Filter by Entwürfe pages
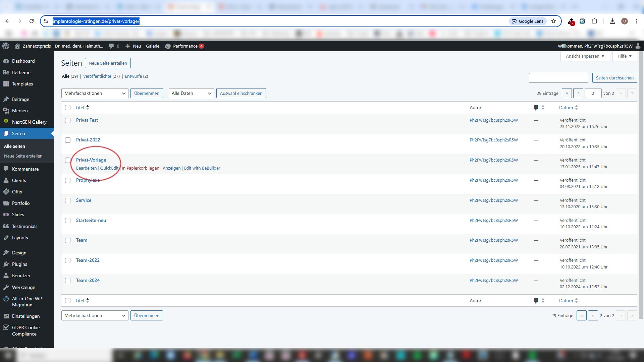This screenshot has width=644, height=362. (137, 76)
